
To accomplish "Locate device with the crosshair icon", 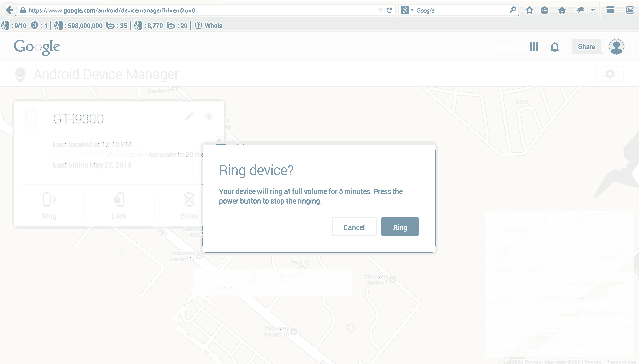I will coord(209,117).
